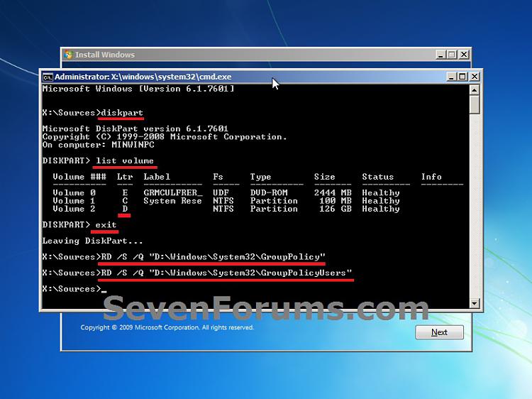This screenshot has width=532, height=399.
Task: Click the cmd.exe icon in the command prompt title bar
Action: (48, 77)
